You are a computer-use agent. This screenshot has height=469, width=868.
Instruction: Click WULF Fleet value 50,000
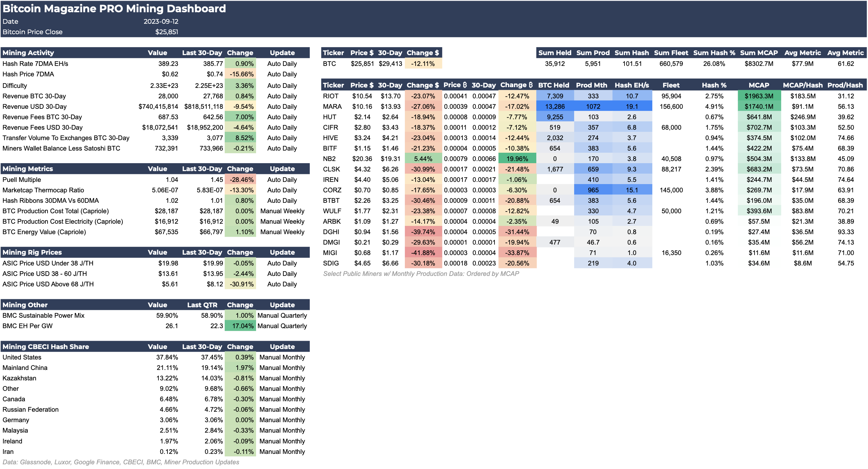tap(671, 211)
